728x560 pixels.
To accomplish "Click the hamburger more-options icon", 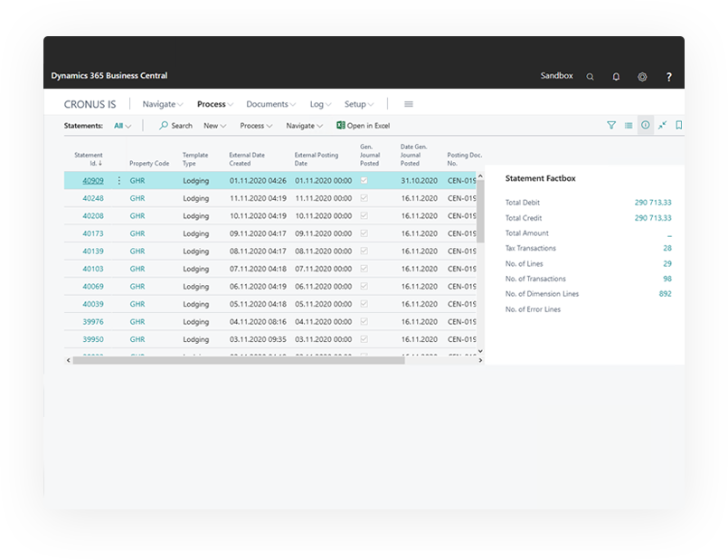I will (409, 104).
